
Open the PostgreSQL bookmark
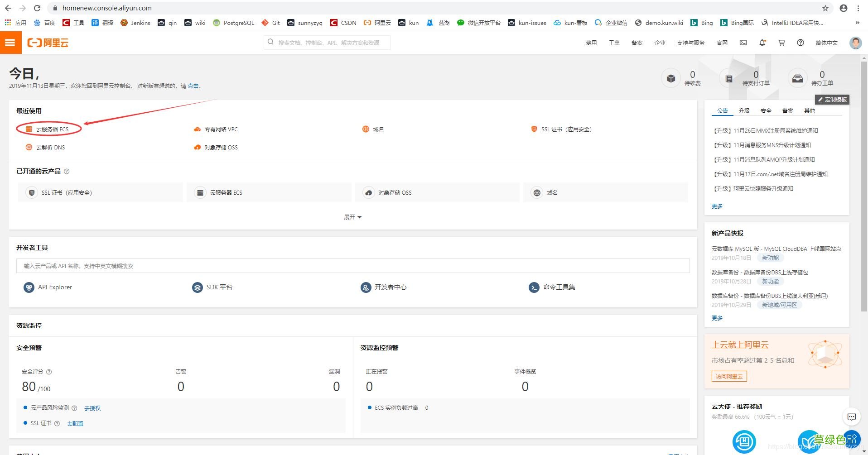point(233,23)
